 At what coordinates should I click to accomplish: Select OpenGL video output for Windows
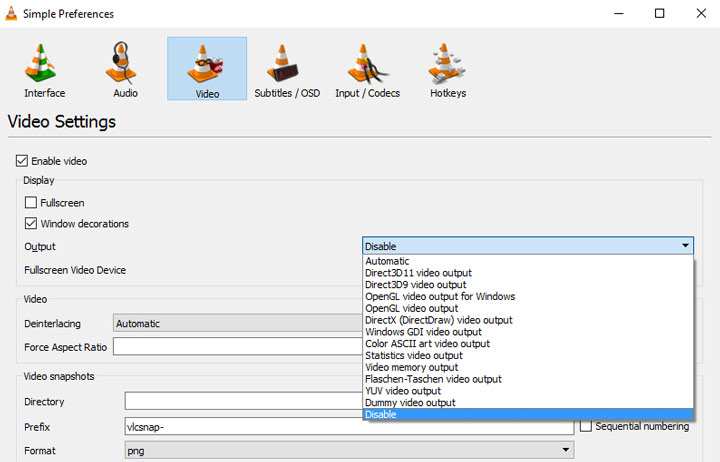[x=528, y=297]
